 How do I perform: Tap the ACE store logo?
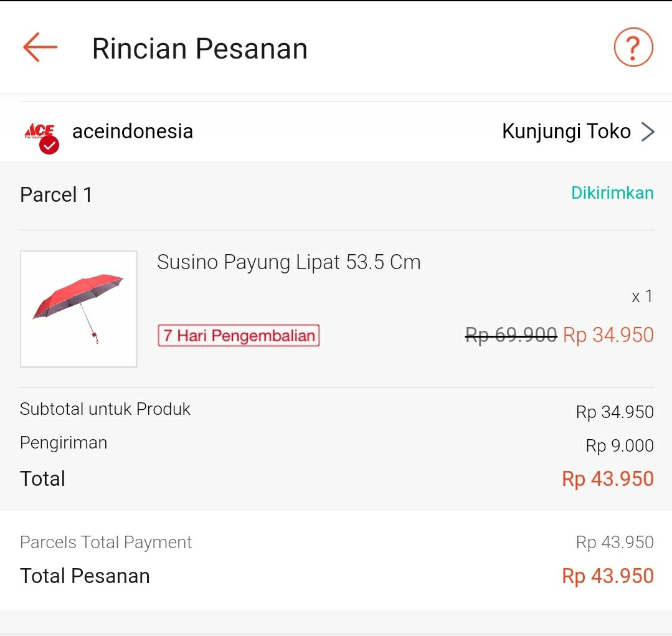[x=39, y=130]
